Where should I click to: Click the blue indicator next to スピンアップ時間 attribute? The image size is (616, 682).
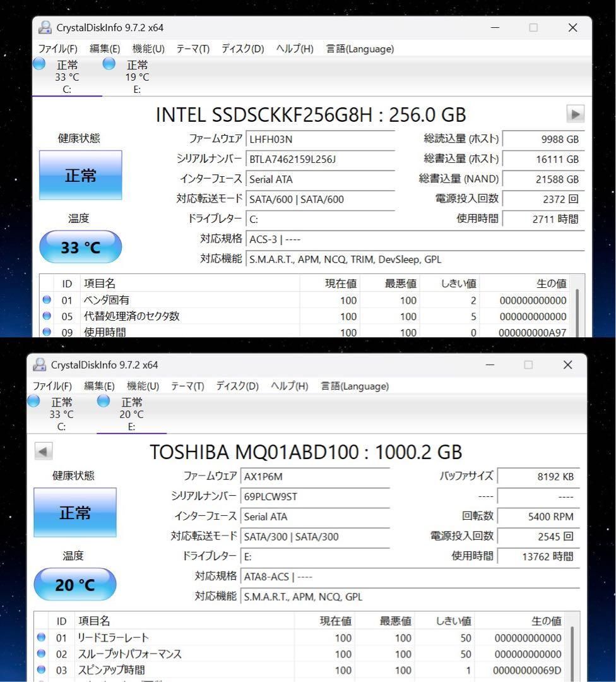pos(41,671)
